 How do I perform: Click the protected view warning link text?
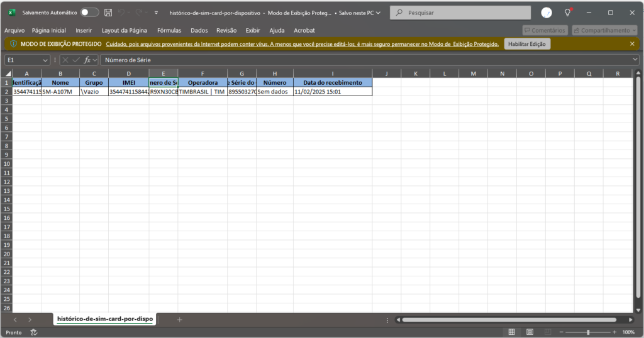[x=303, y=44]
